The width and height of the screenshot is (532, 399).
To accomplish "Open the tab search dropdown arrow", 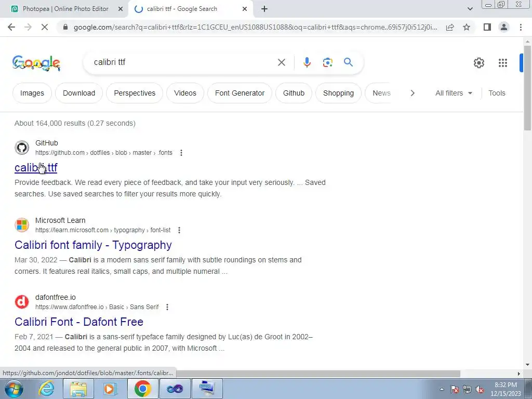I will coord(470,9).
